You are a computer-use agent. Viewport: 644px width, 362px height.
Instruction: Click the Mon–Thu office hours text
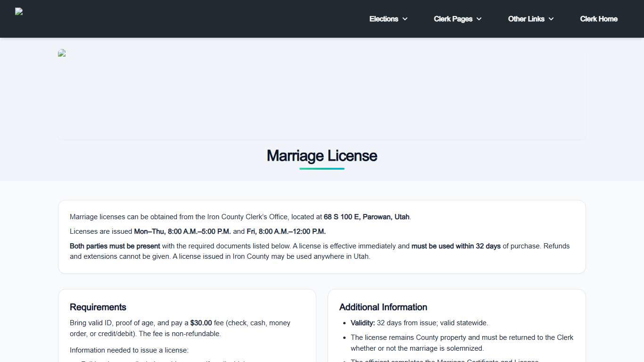point(182,231)
